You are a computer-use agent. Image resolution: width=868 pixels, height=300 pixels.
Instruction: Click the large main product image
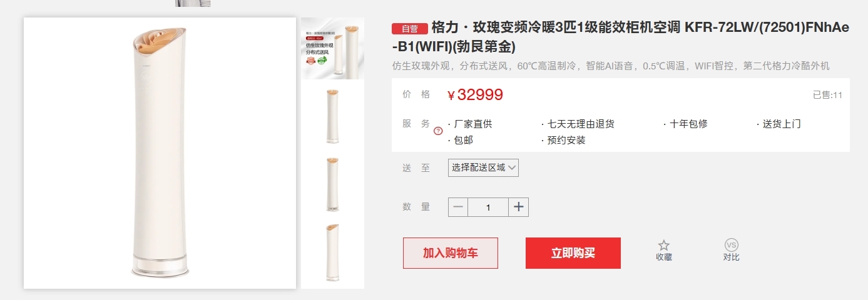[x=160, y=153]
